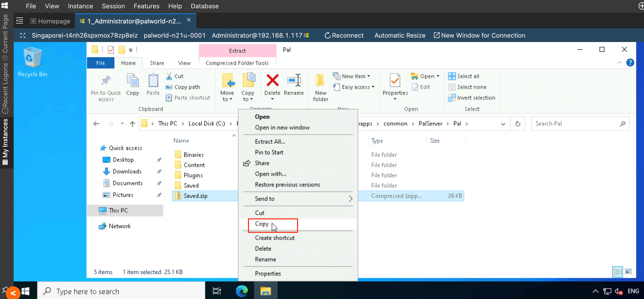
Task: Select Properties in context menu
Action: (268, 274)
